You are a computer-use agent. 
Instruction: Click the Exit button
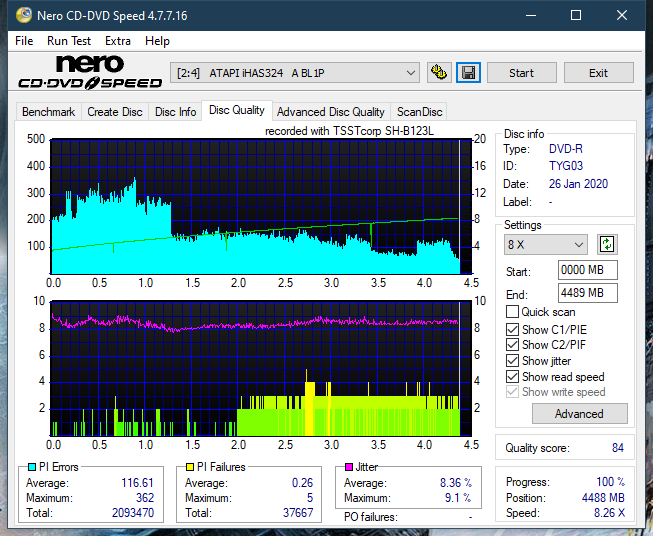[x=598, y=73]
